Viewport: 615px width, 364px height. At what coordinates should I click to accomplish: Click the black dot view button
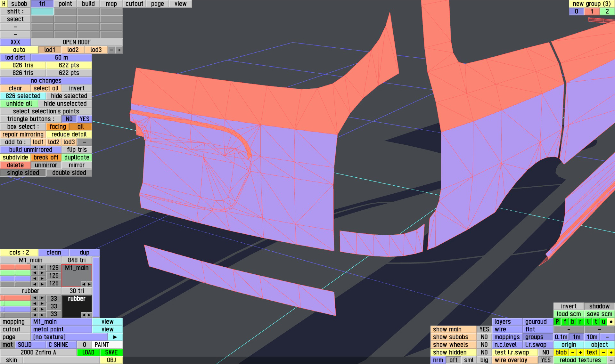click(611, 322)
